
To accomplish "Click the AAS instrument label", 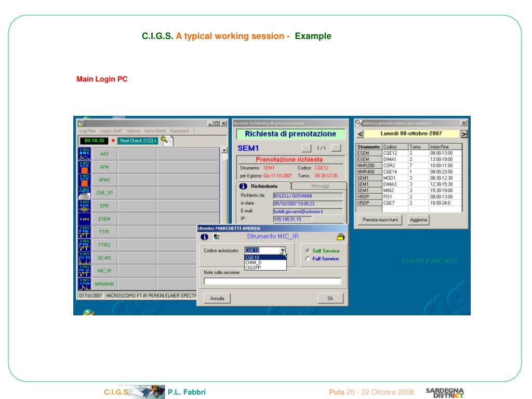I will (x=104, y=154).
